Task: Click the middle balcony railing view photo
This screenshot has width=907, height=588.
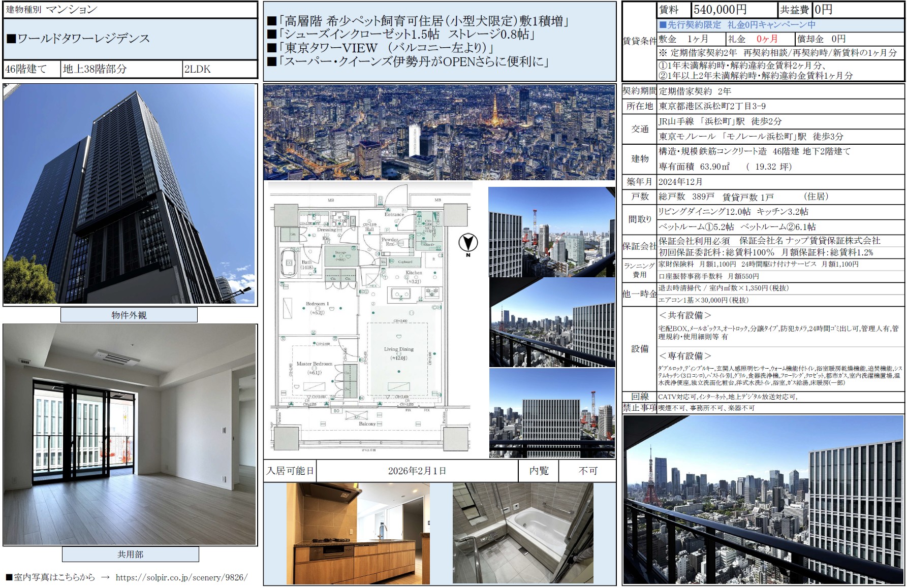Action: (x=552, y=322)
